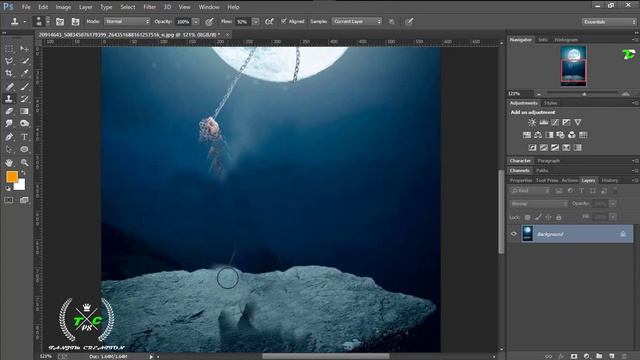The height and width of the screenshot is (360, 640).
Task: Open the Window menu
Action: (x=209, y=7)
